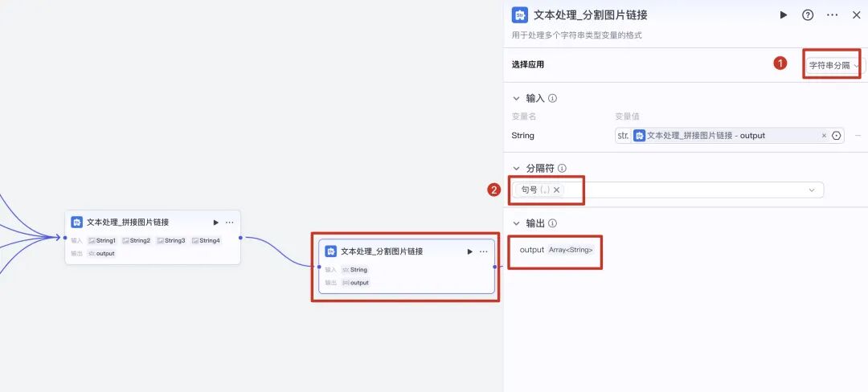The width and height of the screenshot is (868, 392).
Task: Show info tooltip next to 分隔符
Action: coord(562,168)
